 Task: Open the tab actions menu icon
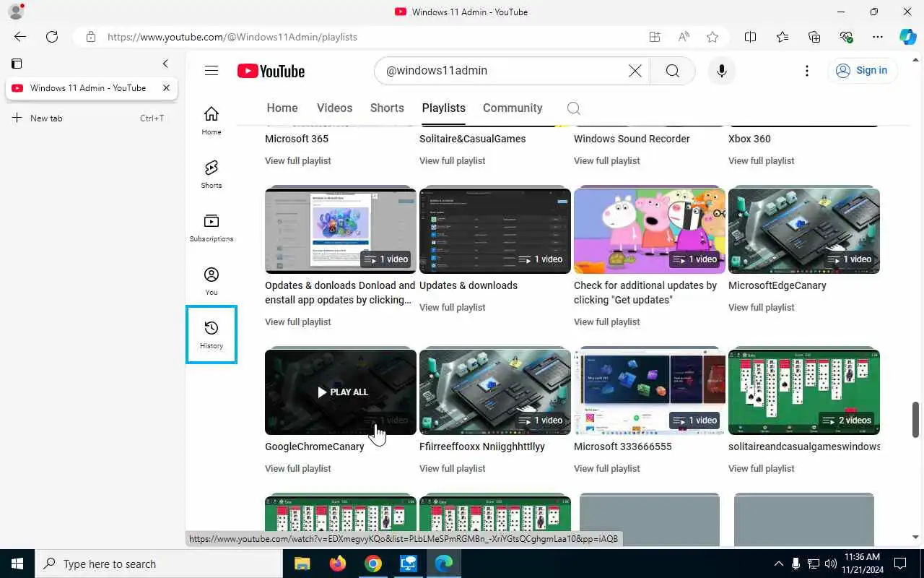click(x=17, y=64)
